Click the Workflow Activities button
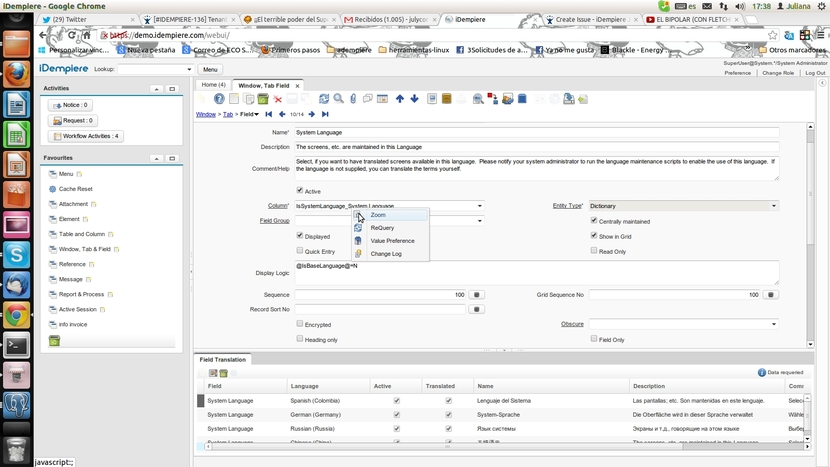 coord(86,136)
